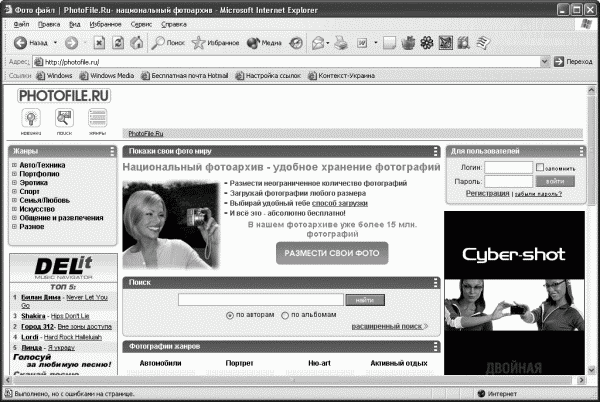Open the address bar dropdown arrow
Screen dimensions: 600x402
545,62
